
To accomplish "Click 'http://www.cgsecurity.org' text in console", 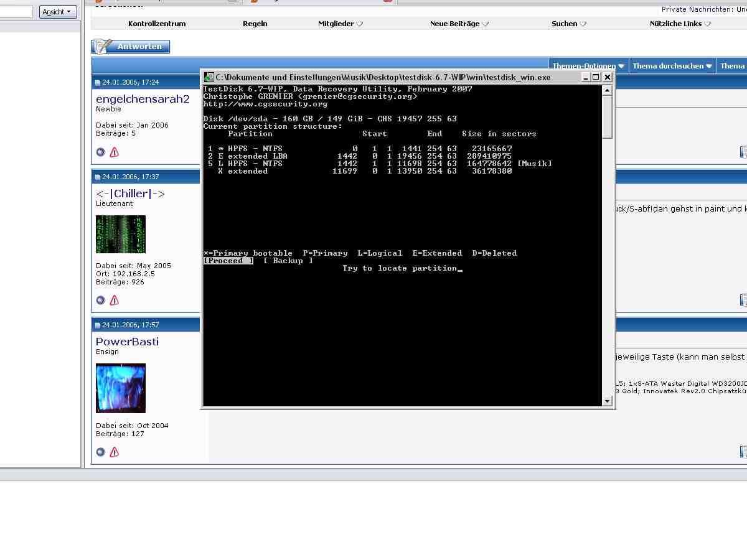I will pos(265,104).
